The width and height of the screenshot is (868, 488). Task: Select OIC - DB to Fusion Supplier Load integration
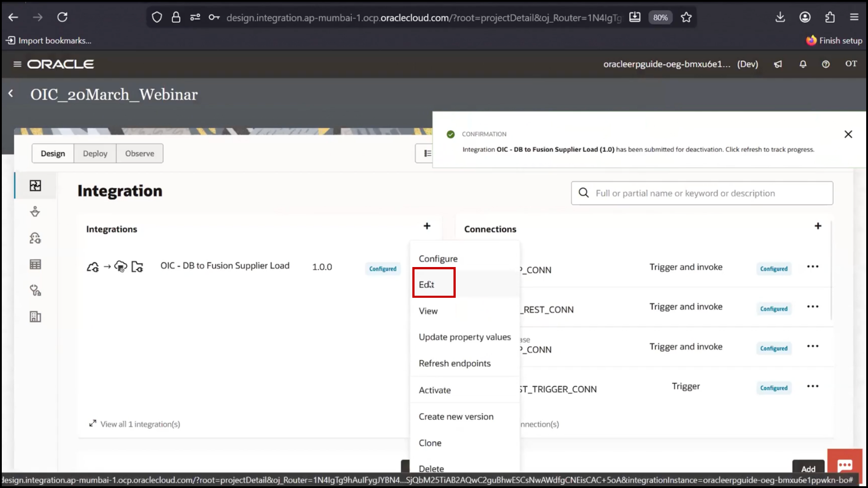point(225,266)
